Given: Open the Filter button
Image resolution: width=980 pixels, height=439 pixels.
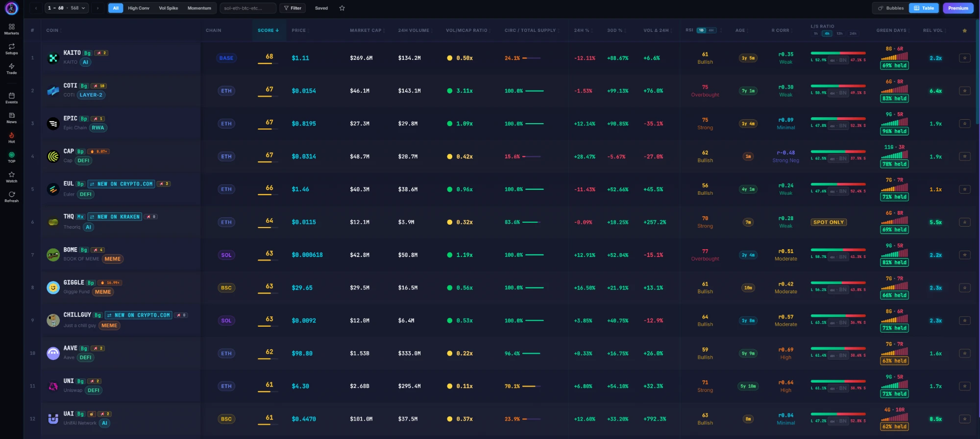Looking at the screenshot, I should point(293,8).
